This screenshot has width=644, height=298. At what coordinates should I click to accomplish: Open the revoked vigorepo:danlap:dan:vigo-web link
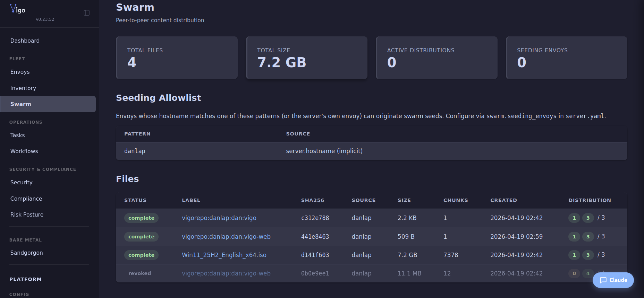(226, 273)
